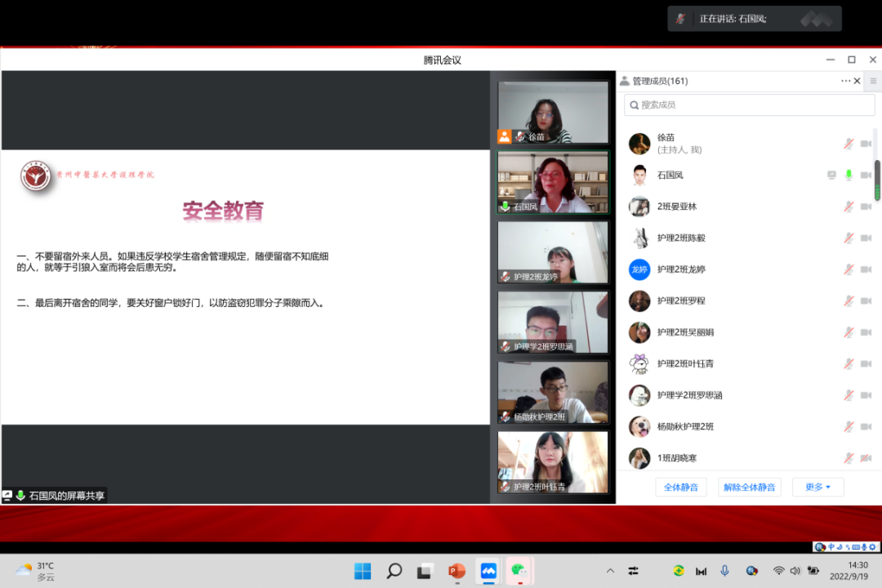The height and width of the screenshot is (588, 882).
Task: Unmute 2班晏亚林 via the mic icon
Action: (849, 207)
